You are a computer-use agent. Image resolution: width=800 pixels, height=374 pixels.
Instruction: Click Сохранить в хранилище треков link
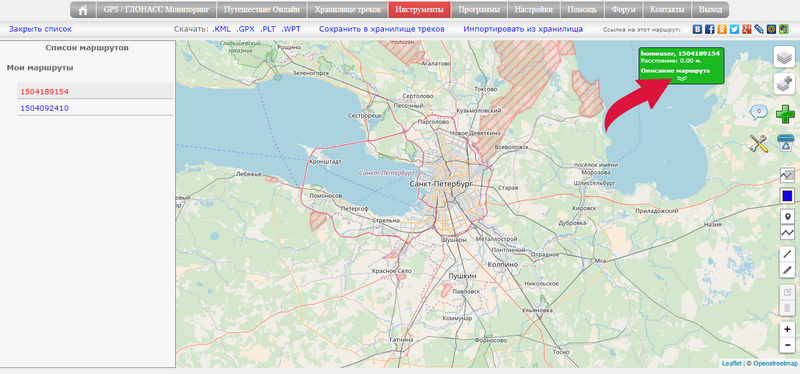coord(382,29)
